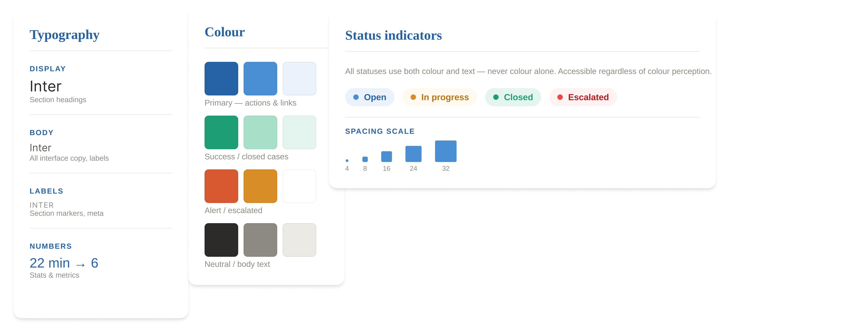Click the Open status pill
The image size is (868, 326).
(370, 97)
